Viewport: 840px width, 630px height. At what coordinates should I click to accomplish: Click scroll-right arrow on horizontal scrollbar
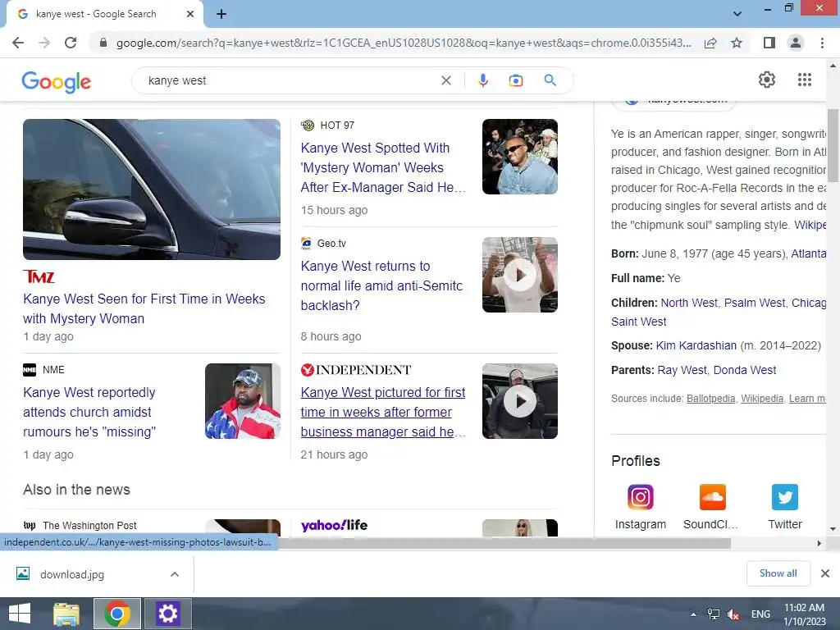(x=819, y=543)
